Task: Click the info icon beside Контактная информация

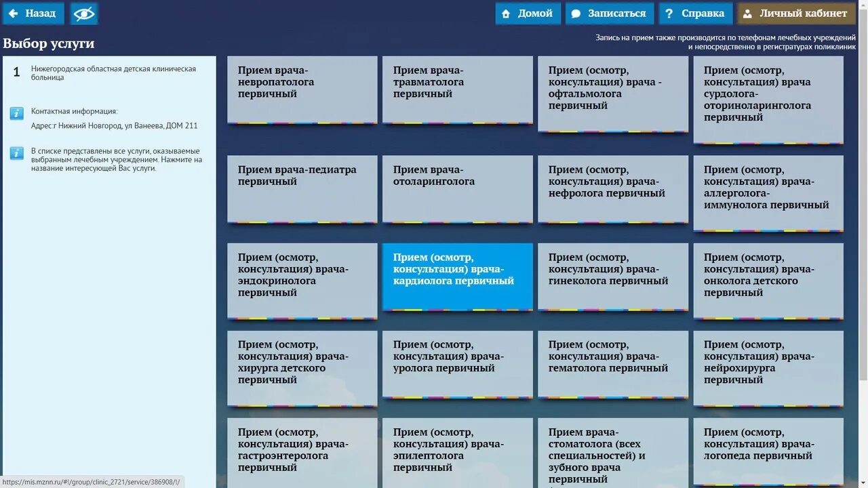Action: (17, 114)
